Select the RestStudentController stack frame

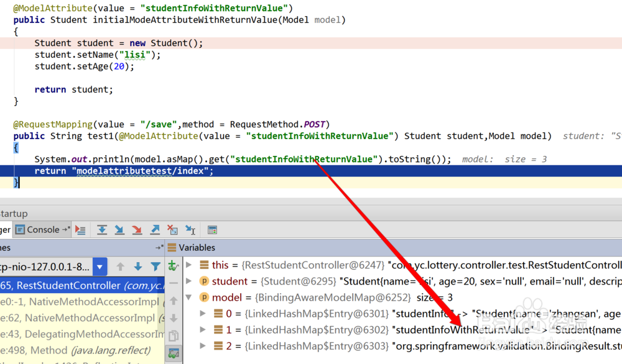click(x=82, y=286)
